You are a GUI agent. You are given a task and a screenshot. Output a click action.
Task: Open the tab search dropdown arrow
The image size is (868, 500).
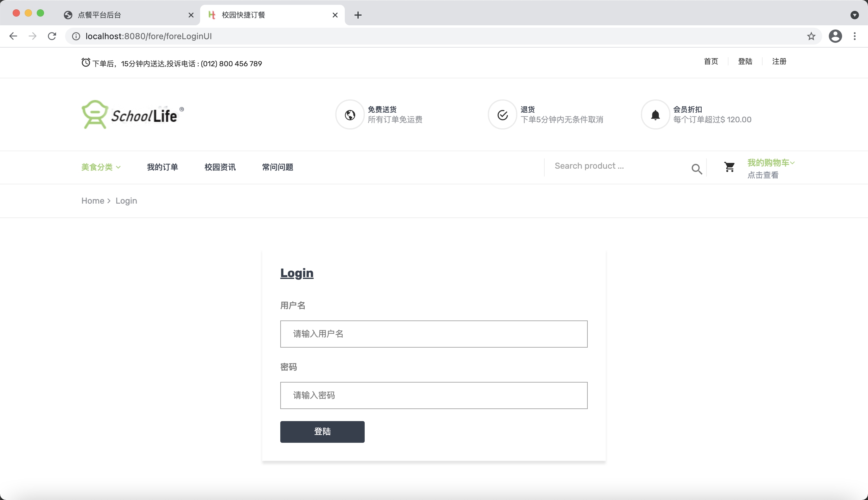pos(854,15)
